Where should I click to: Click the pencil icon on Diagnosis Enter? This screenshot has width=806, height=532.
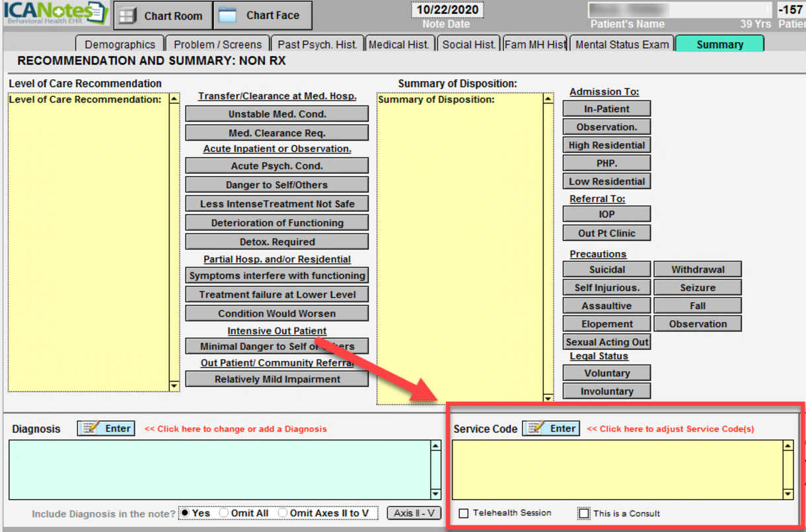coord(90,428)
